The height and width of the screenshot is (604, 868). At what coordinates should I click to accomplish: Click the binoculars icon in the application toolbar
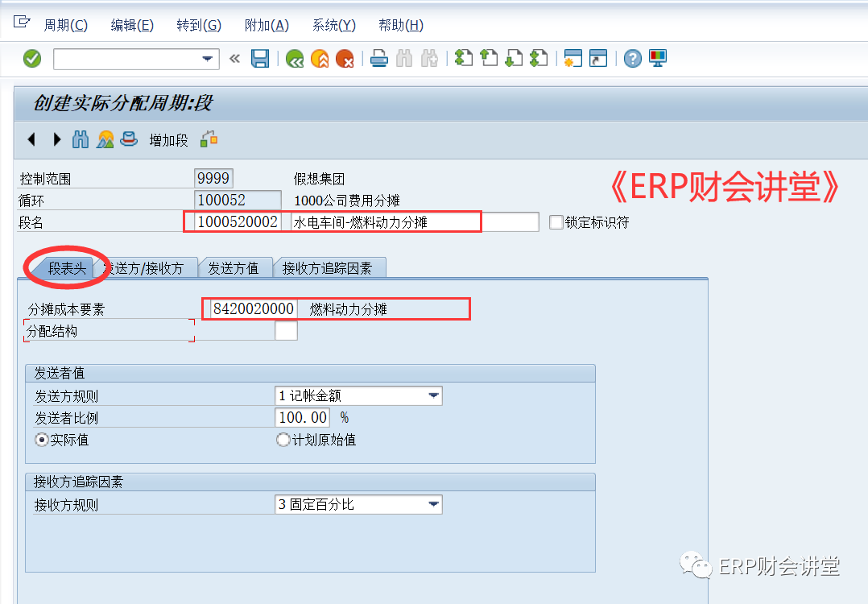coord(81,139)
